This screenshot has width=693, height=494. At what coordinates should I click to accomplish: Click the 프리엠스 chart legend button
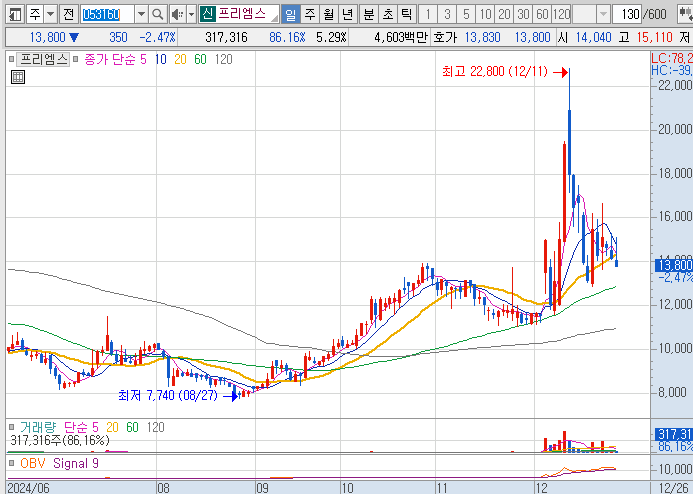(x=44, y=59)
